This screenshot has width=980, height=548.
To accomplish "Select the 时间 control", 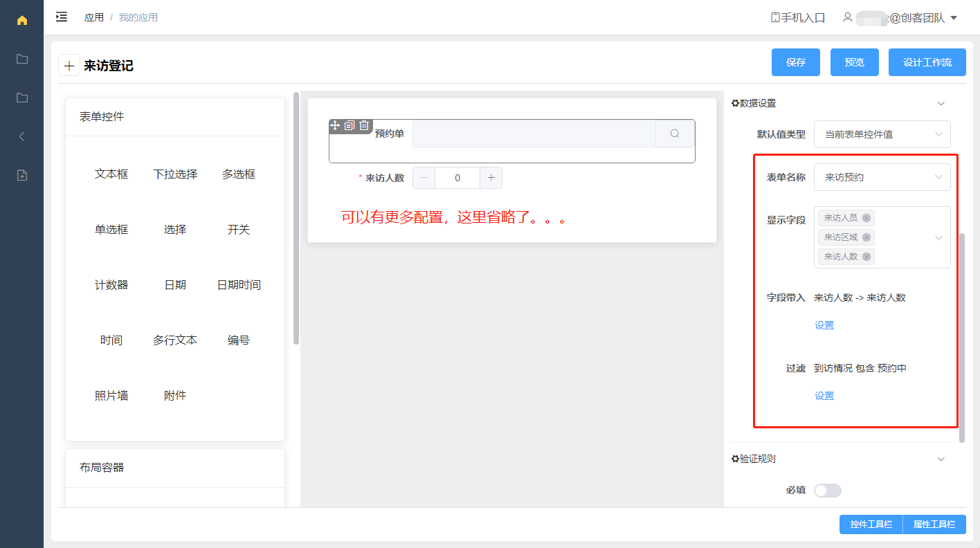I will [111, 340].
